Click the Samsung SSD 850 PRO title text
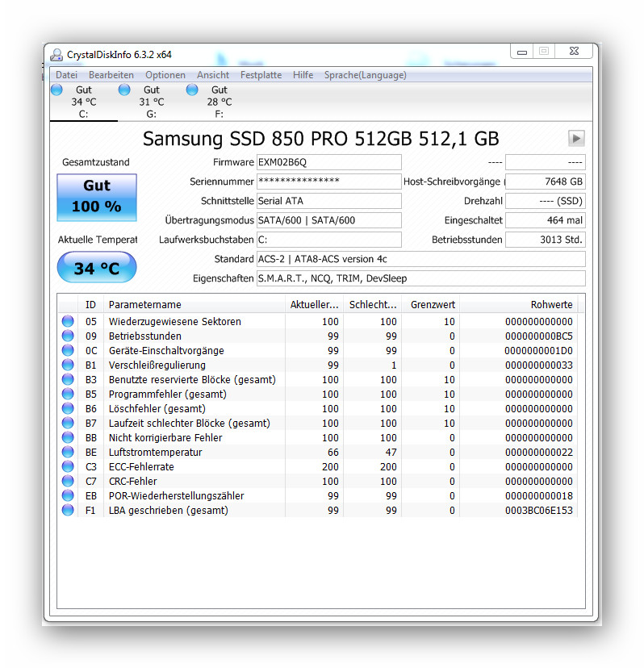644x668 pixels. tap(320, 139)
